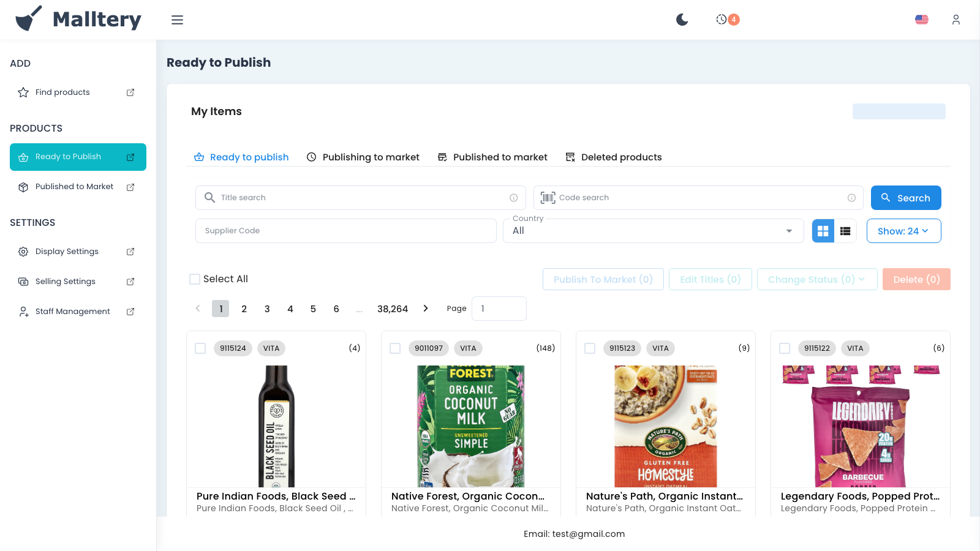Click the Malltery logo icon

(x=29, y=19)
